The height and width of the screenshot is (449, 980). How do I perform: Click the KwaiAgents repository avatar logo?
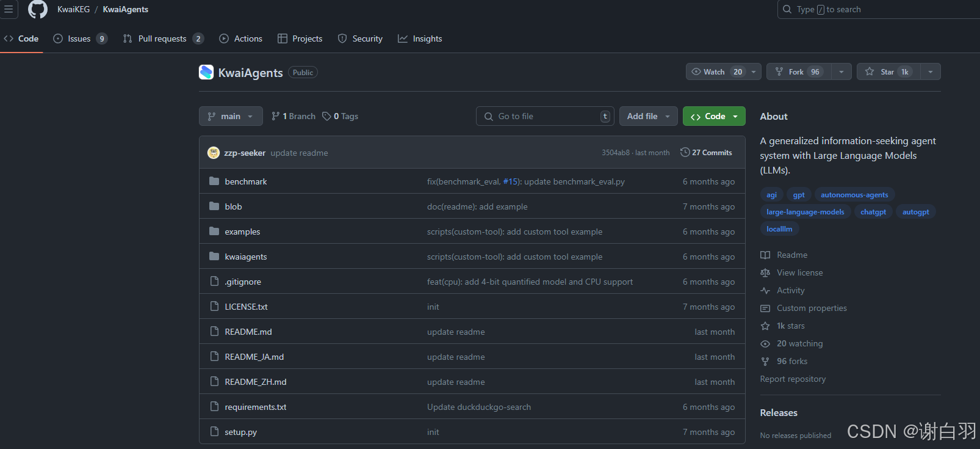(206, 72)
